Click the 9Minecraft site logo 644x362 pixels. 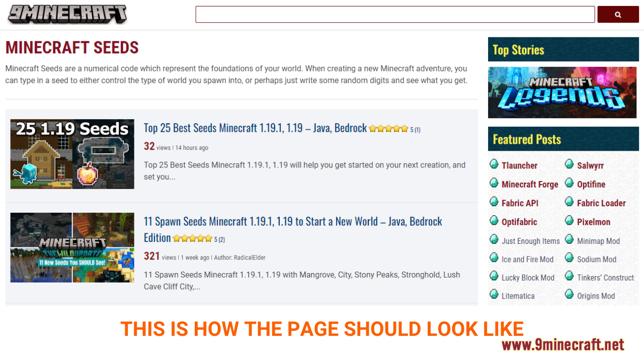[67, 14]
